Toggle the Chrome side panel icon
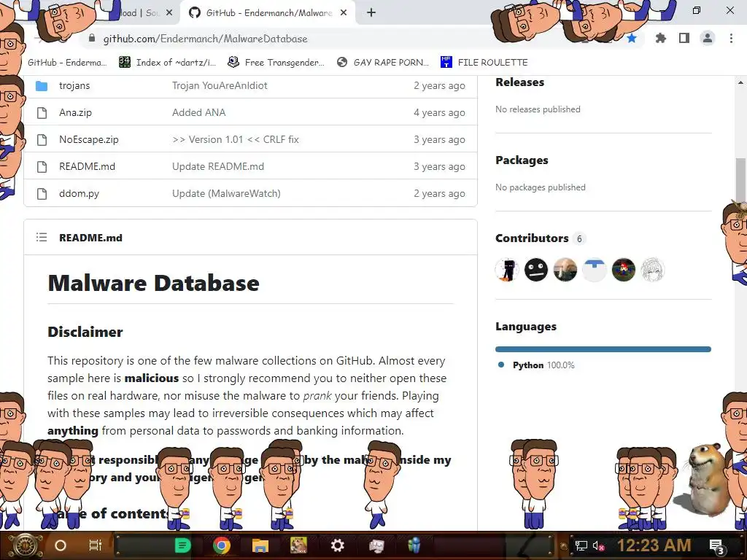Viewport: 747px width, 560px height. (x=684, y=38)
